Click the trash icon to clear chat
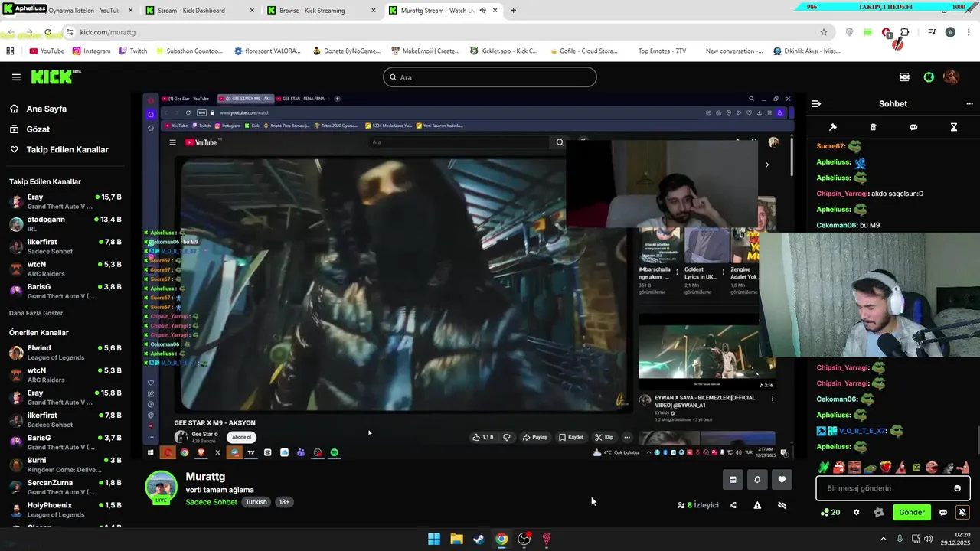This screenshot has height=551, width=980. [874, 127]
